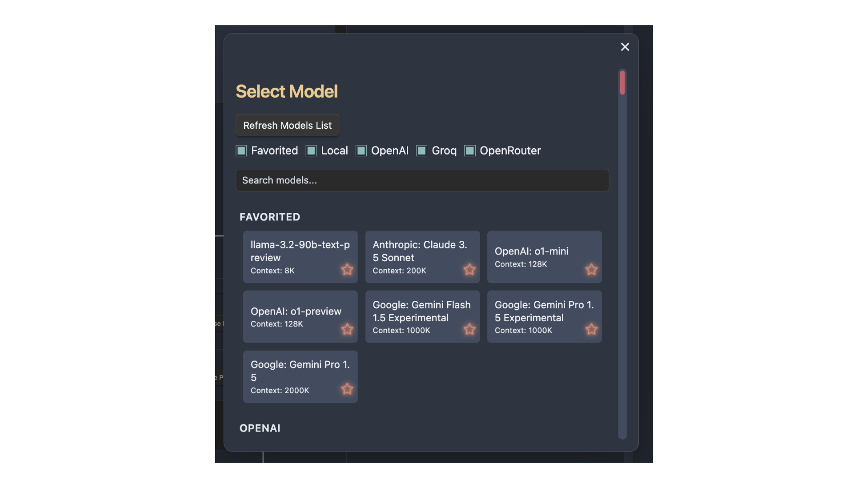The image size is (868, 488).
Task: Click the star on OpenAI: o1-mini card
Action: 591,270
